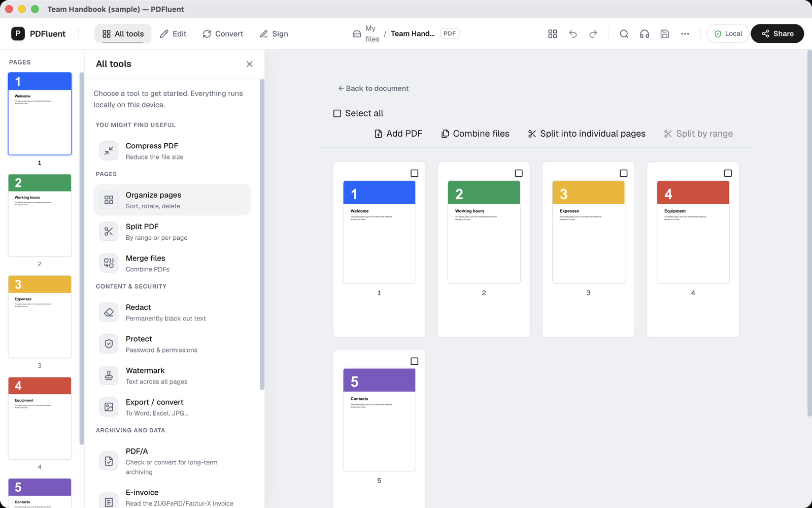
Task: Tick the checkbox on page 4 card
Action: tap(728, 173)
